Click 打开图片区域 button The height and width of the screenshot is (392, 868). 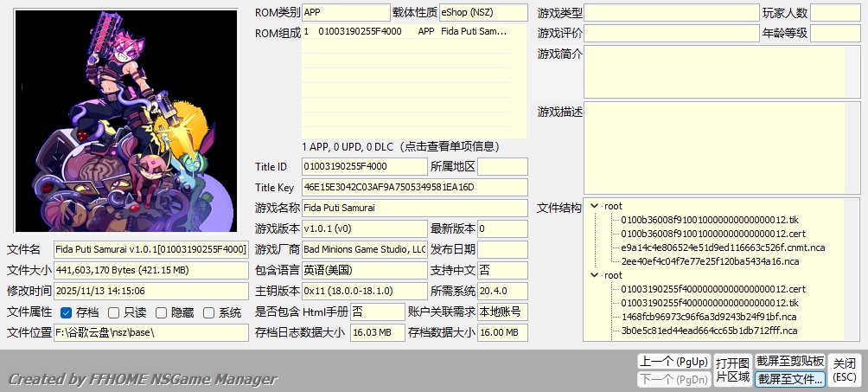pyautogui.click(x=732, y=370)
